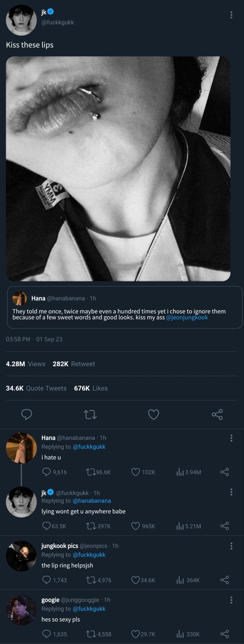Open the 676K Likes list
This screenshot has height=644, width=244.
click(91, 388)
